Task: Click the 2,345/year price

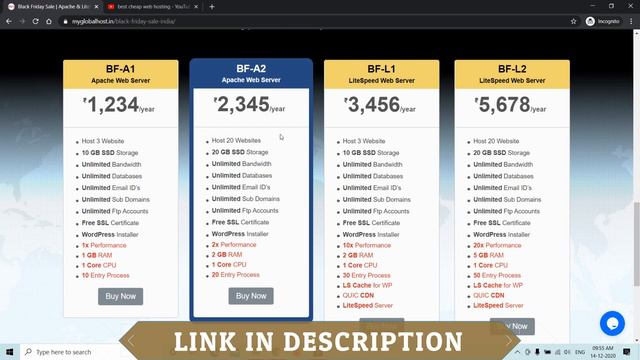Action: point(250,104)
